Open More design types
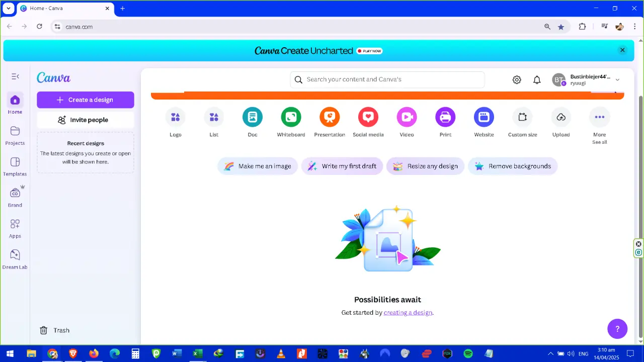The height and width of the screenshot is (362, 644). click(600, 117)
